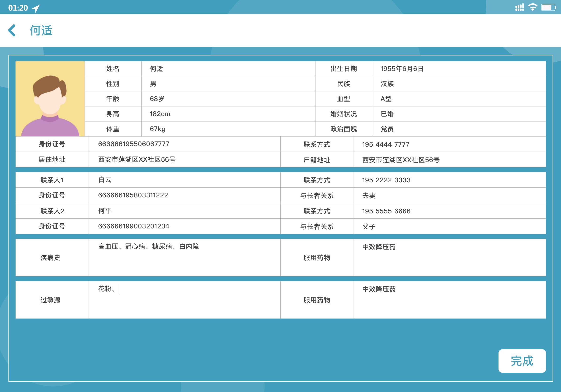Tap the 联系人1 label
The height and width of the screenshot is (392, 561).
coord(52,180)
